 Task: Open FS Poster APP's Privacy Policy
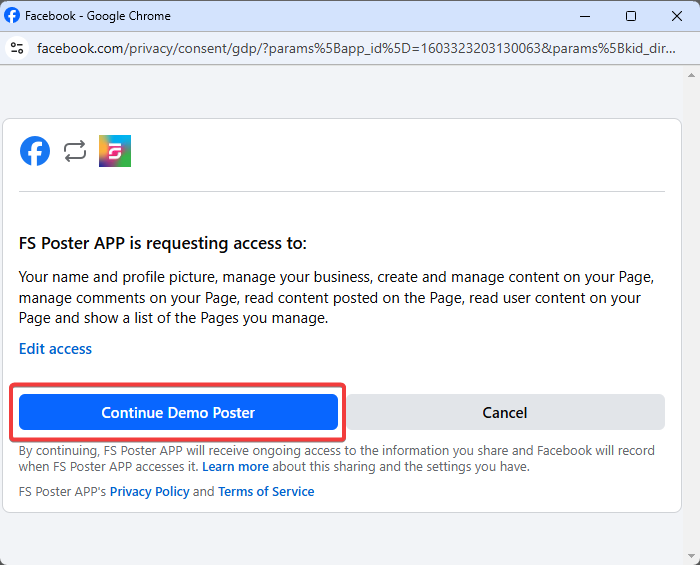click(x=150, y=492)
